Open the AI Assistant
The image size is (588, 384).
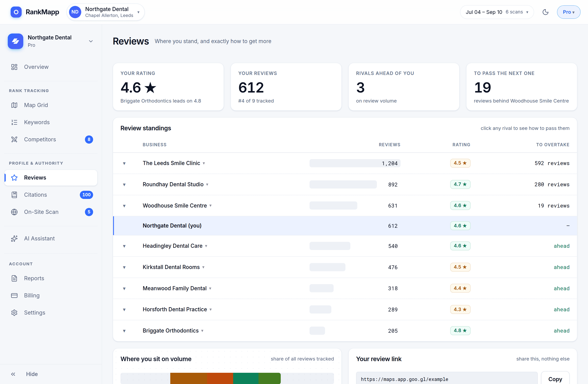51,238
